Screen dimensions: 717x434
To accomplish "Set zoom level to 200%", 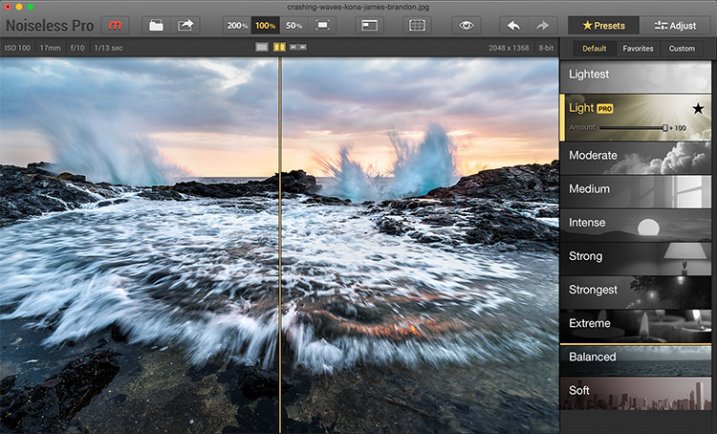I will [237, 25].
